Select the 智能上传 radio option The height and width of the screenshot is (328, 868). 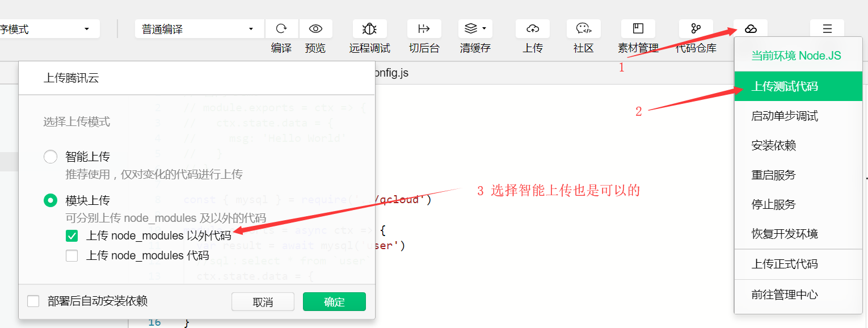pyautogui.click(x=51, y=157)
